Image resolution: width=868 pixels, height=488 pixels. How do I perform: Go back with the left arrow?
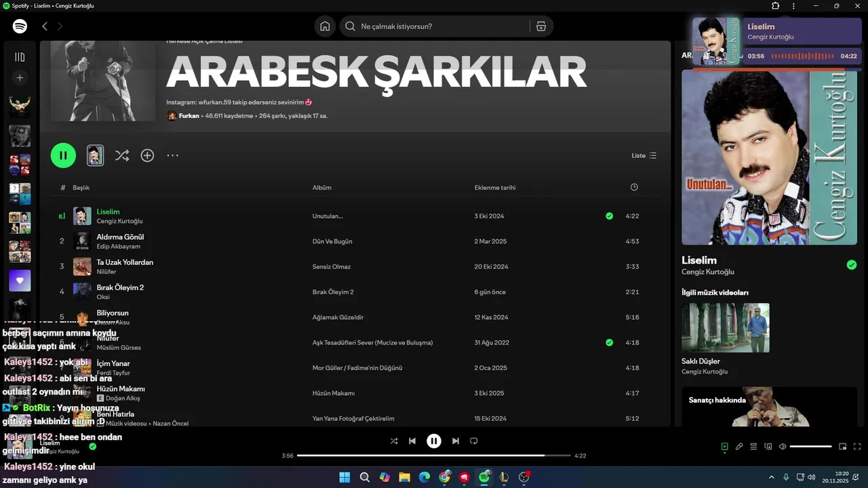click(45, 26)
